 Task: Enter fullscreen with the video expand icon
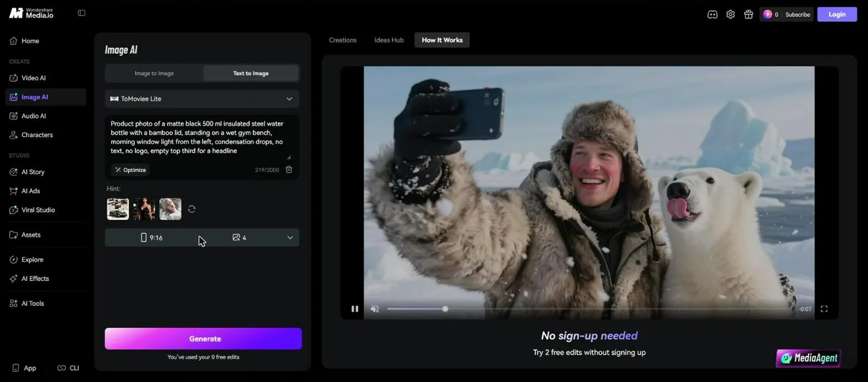[824, 309]
